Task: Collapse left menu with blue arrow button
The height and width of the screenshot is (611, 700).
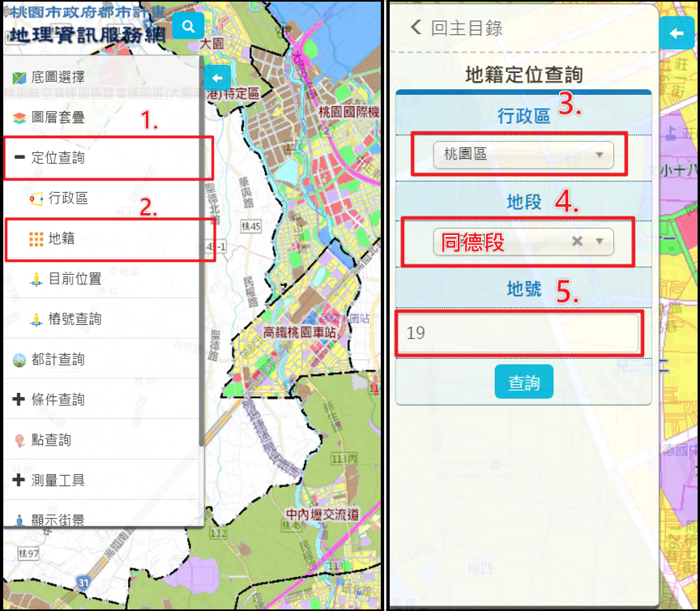Action: [217, 78]
